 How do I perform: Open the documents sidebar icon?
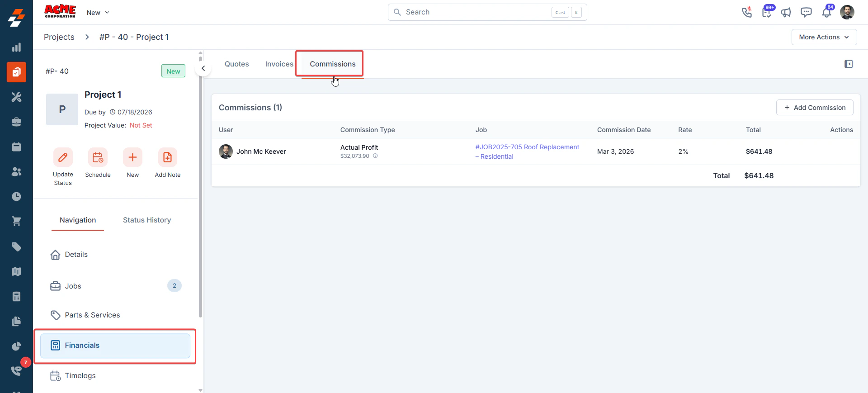click(x=16, y=321)
